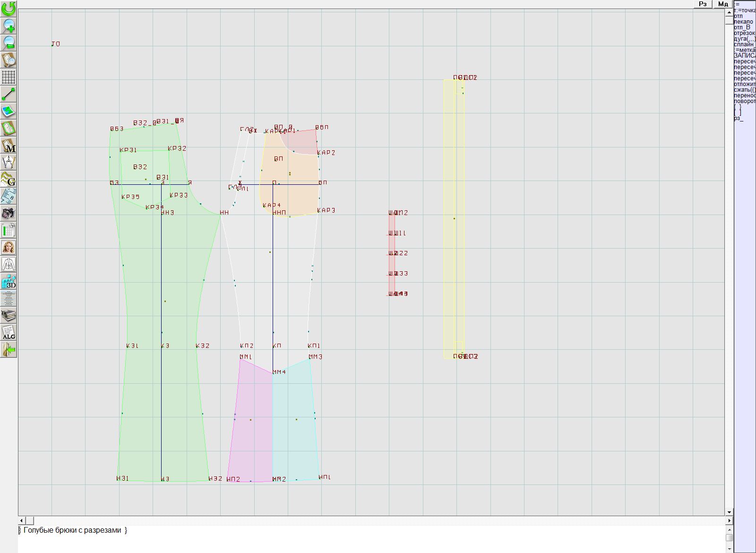Click the camera snapshot icon
Viewport: 756px width, 553px height.
9,213
